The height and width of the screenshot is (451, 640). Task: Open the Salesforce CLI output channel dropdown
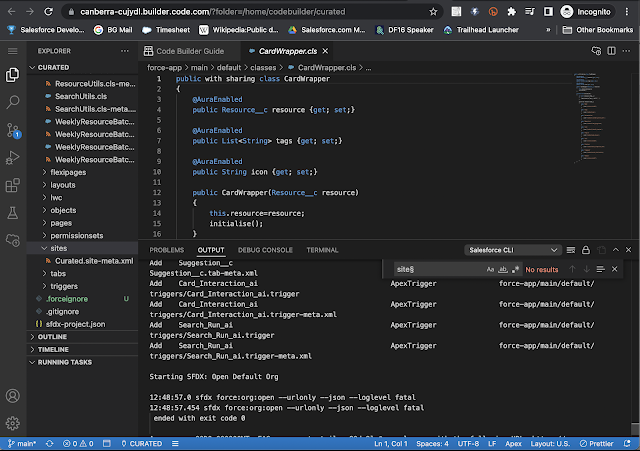pos(513,250)
